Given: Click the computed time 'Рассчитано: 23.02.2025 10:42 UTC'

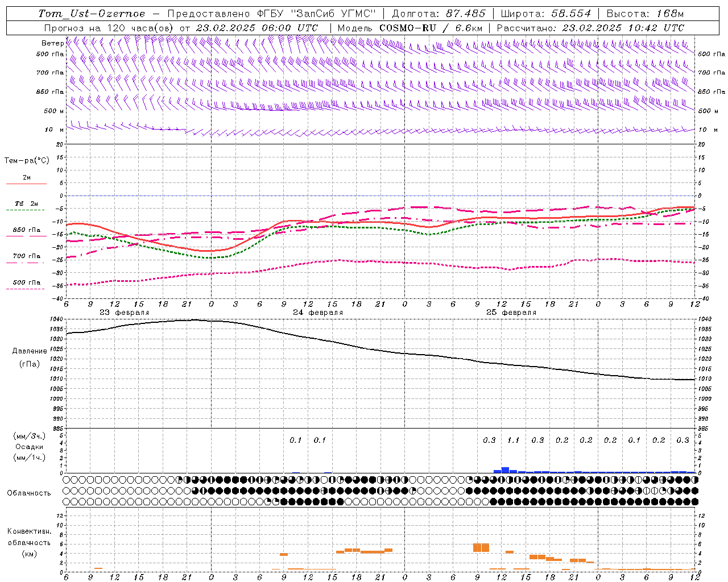Looking at the screenshot, I should pyautogui.click(x=590, y=28).
